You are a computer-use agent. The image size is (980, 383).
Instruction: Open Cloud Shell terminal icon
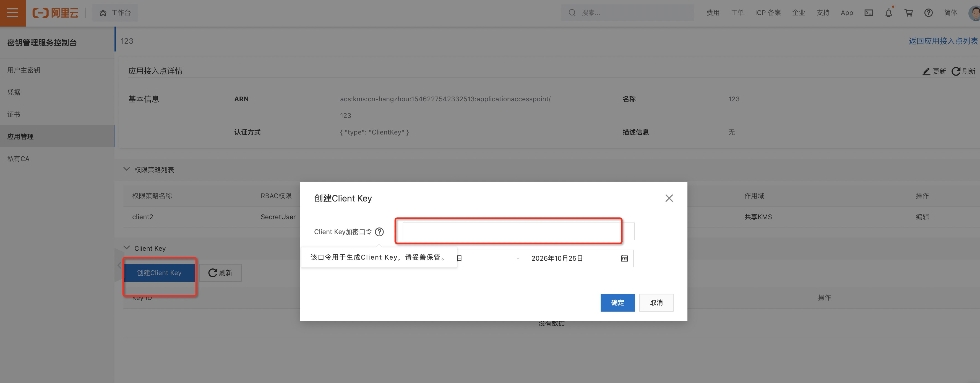(869, 13)
